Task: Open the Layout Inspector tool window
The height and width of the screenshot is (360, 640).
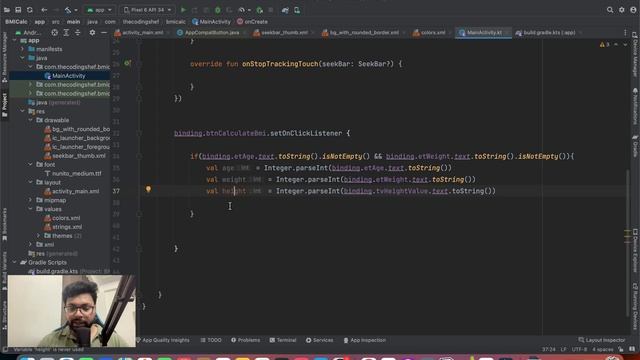Action: 602,340
